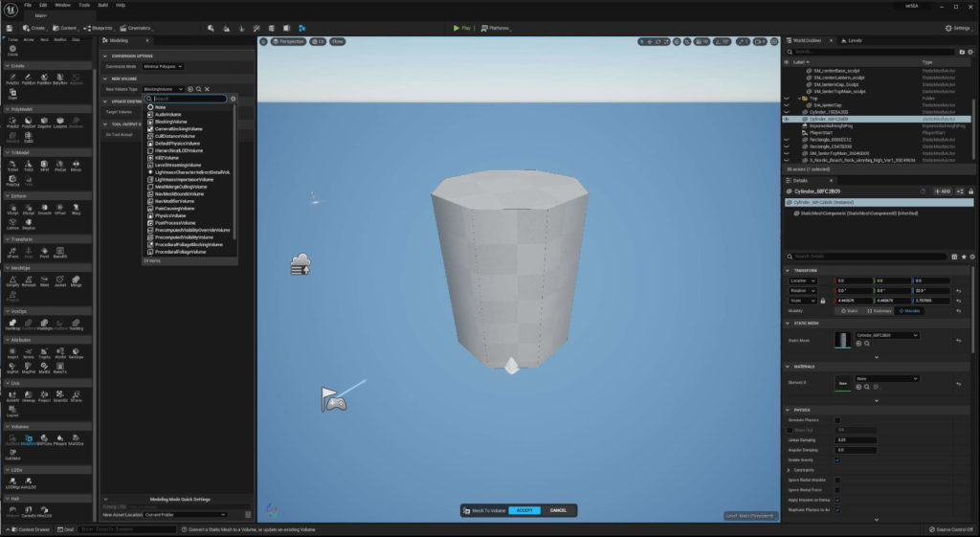Image resolution: width=980 pixels, height=537 pixels.
Task: Set mobility to Static
Action: [849, 311]
